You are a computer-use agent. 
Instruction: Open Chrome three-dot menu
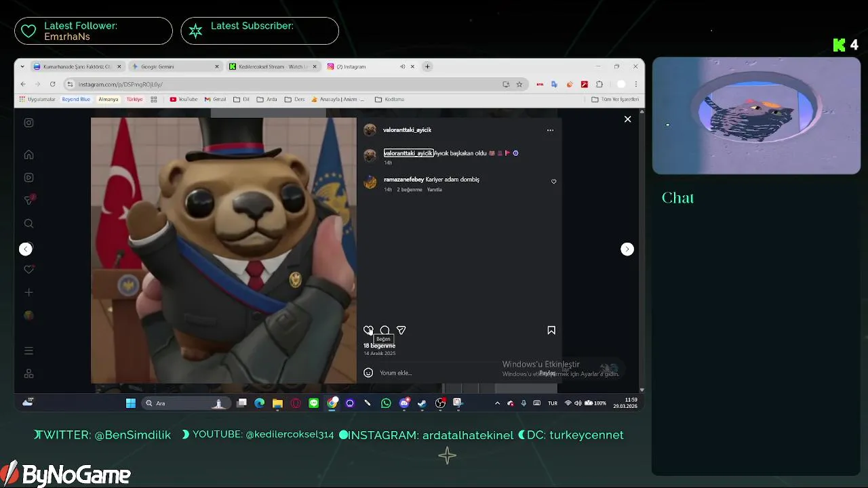coord(635,84)
